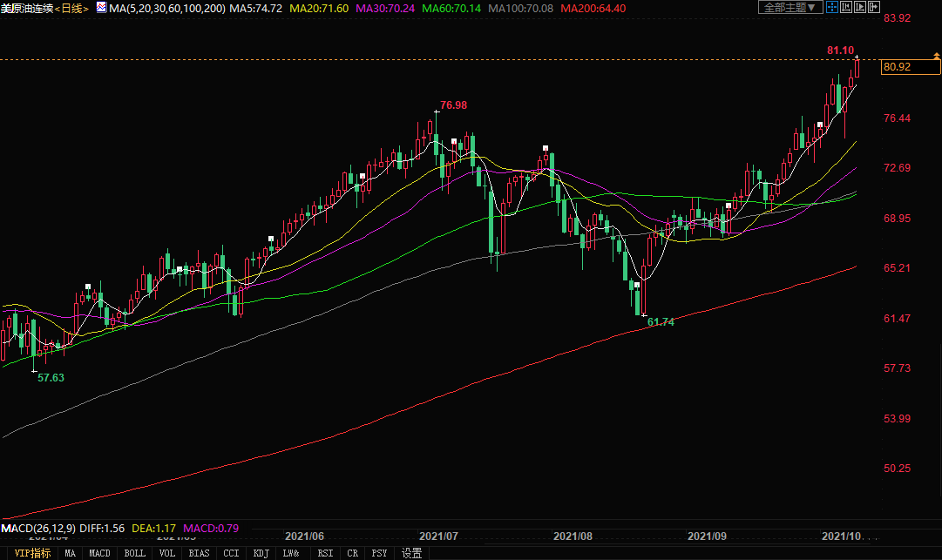Image resolution: width=942 pixels, height=560 pixels.
Task: Click the 80.92 current price box
Action: point(898,67)
